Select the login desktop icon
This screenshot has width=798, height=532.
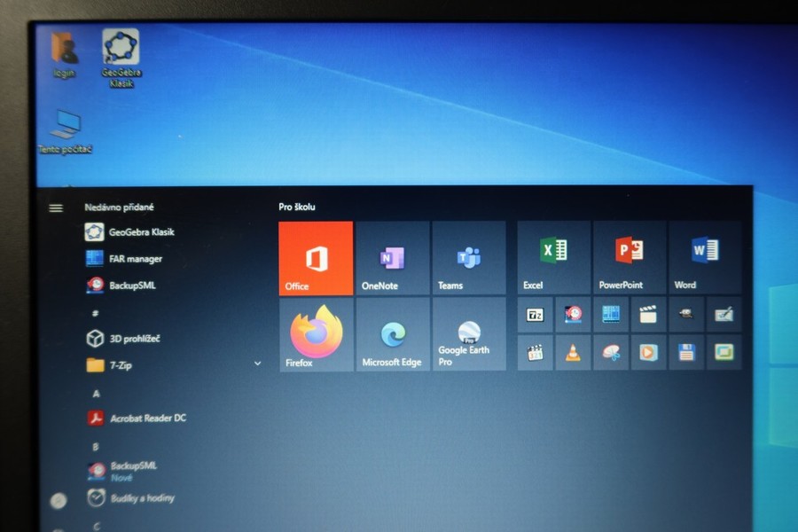coord(64,55)
